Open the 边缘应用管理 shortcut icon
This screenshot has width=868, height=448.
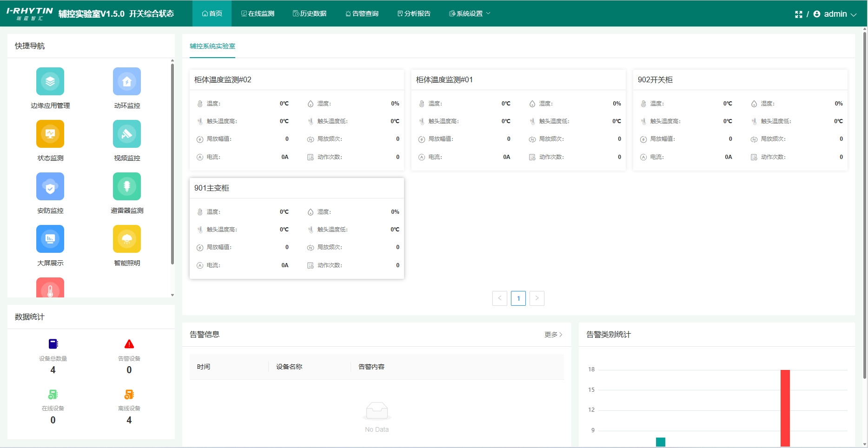pos(50,82)
